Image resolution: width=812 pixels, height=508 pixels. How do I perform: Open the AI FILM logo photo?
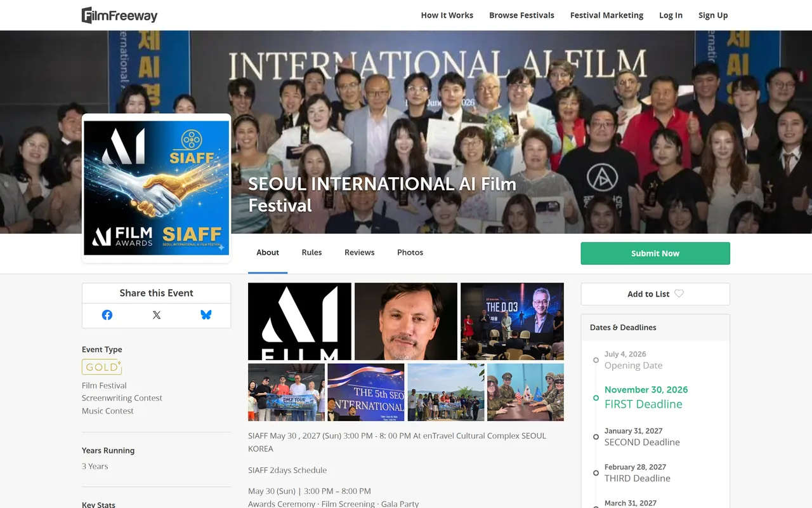[x=299, y=321]
